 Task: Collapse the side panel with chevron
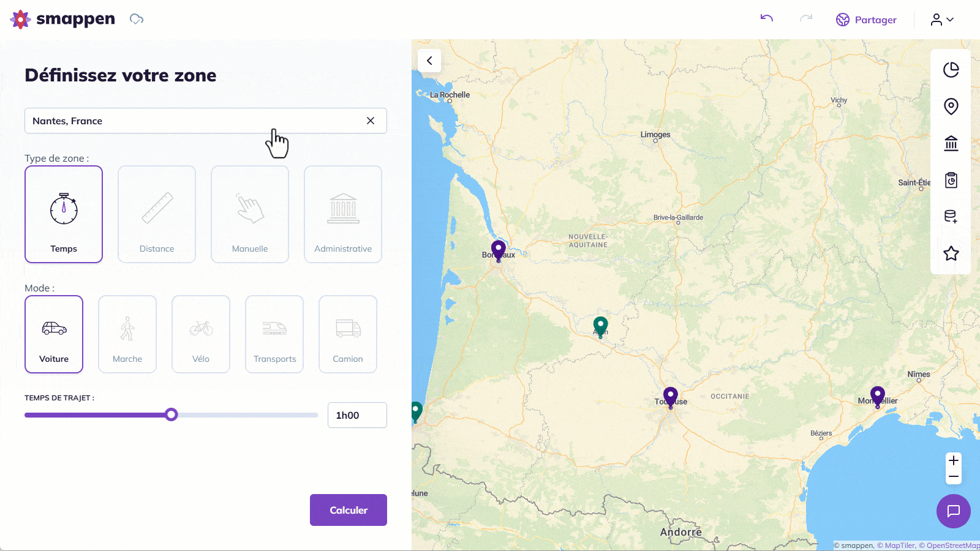point(429,61)
